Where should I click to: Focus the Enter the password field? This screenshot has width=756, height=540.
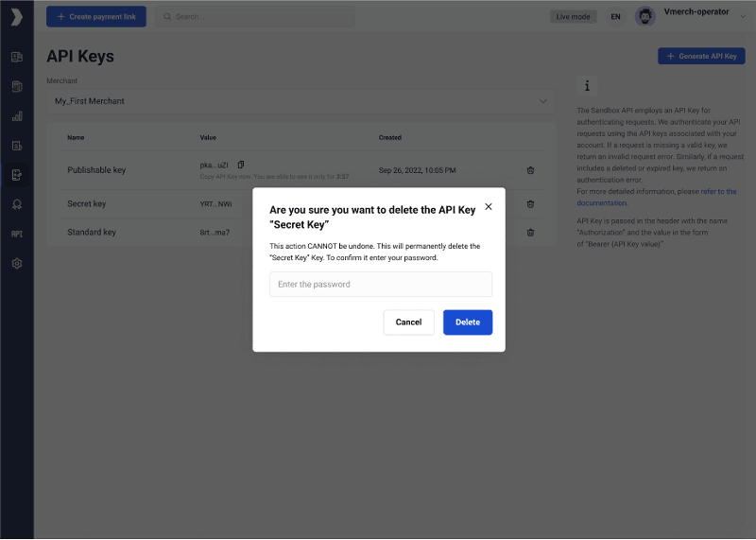pos(381,285)
